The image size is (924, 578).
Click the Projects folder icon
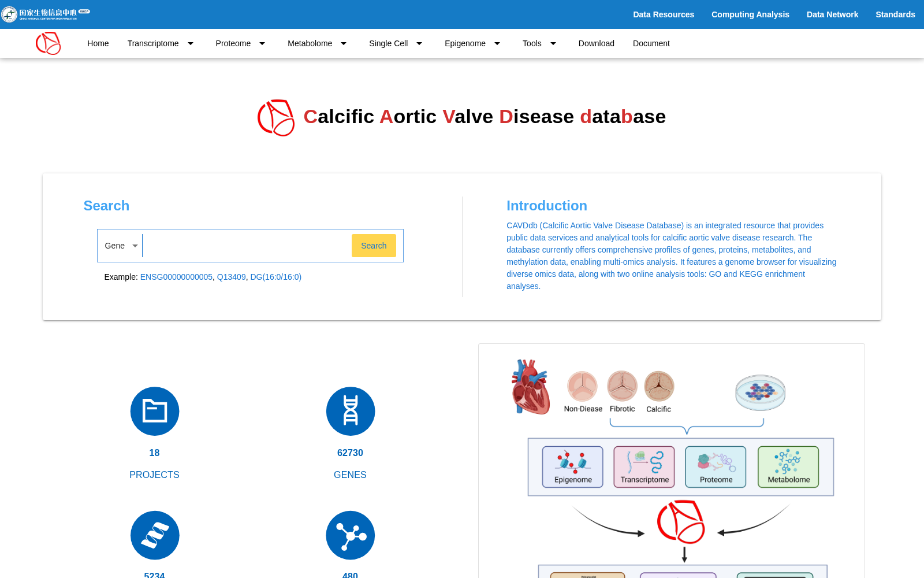(x=155, y=411)
